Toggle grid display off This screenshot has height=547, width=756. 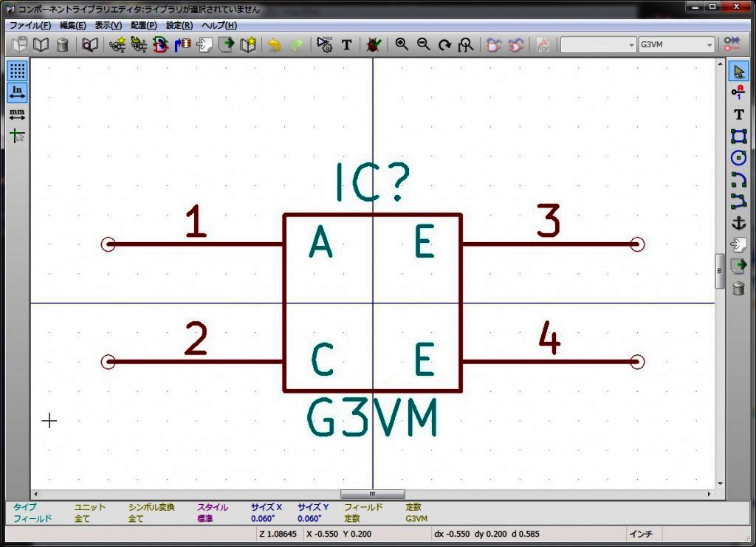(18, 71)
